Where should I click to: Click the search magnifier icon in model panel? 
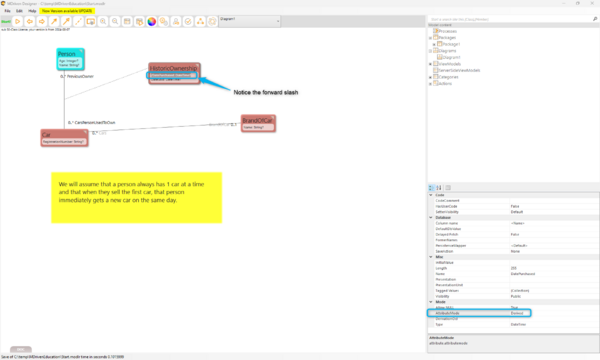pyautogui.click(x=595, y=19)
